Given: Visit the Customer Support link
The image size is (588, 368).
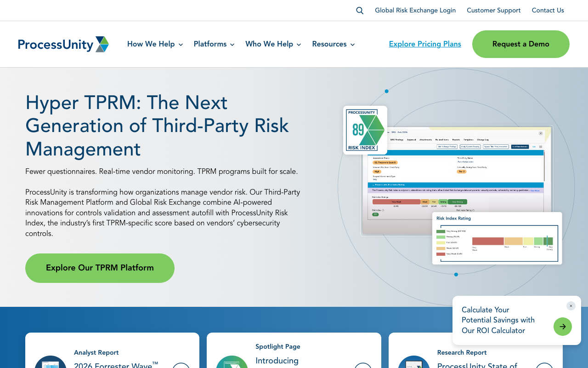Looking at the screenshot, I should click(494, 11).
